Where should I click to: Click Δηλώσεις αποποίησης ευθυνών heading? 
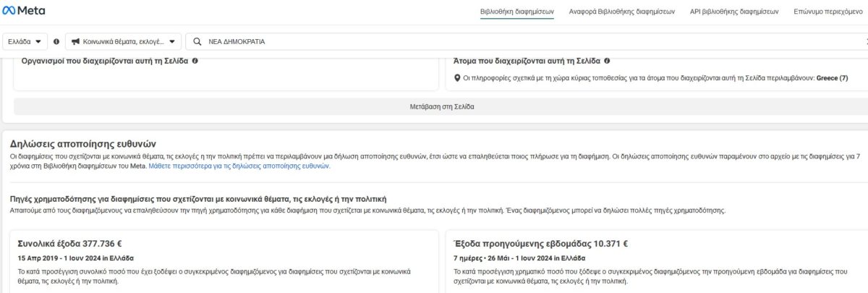tap(83, 144)
